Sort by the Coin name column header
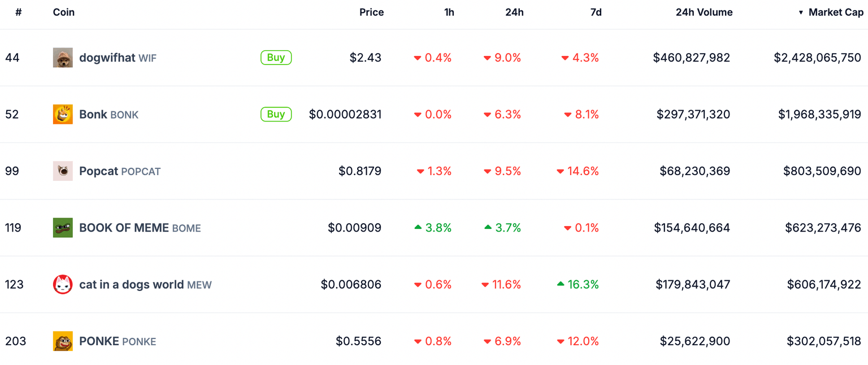868x365 pixels. (x=63, y=12)
